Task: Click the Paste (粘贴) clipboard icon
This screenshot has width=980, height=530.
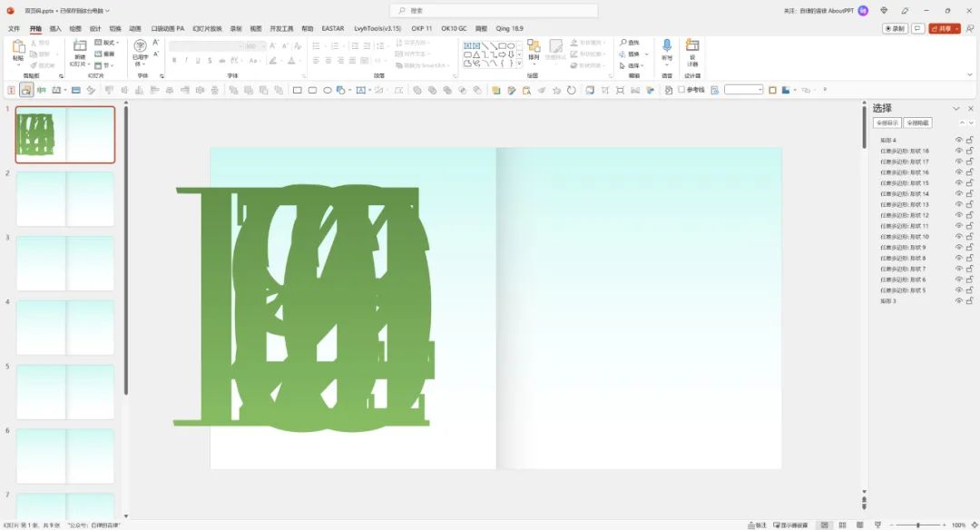Action: [18, 47]
